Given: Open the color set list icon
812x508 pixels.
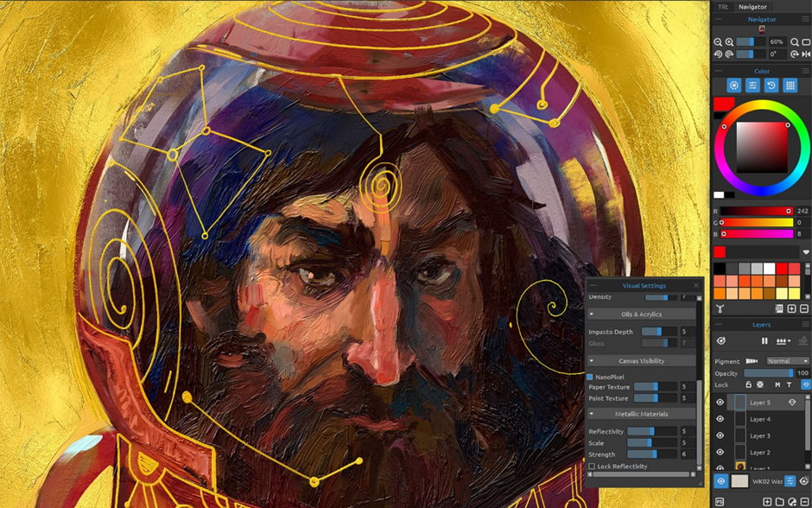Looking at the screenshot, I should click(779, 308).
